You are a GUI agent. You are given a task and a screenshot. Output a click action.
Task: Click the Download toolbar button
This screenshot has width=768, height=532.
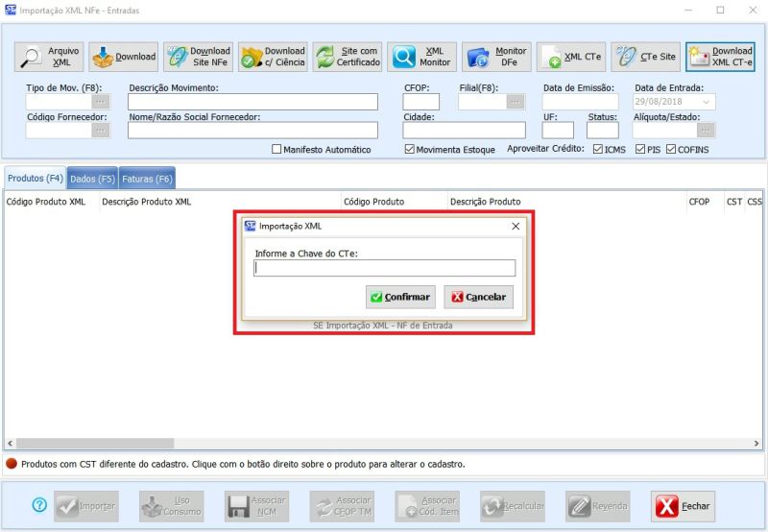click(x=123, y=57)
